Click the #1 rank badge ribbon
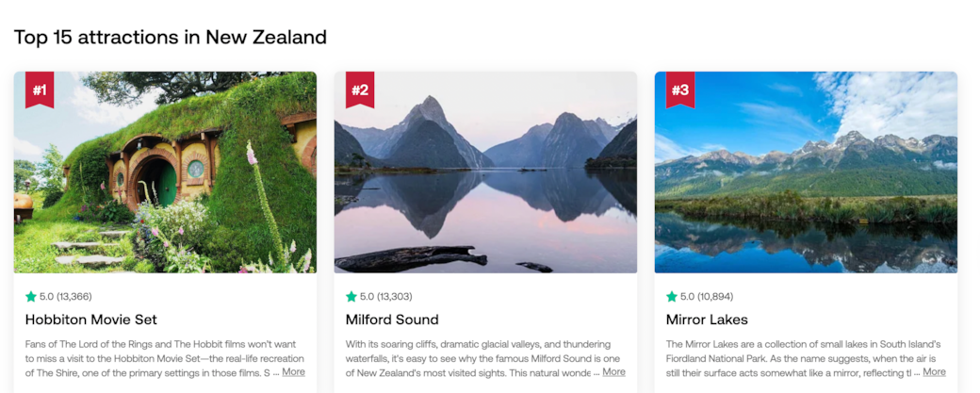This screenshot has width=980, height=393. click(x=40, y=90)
